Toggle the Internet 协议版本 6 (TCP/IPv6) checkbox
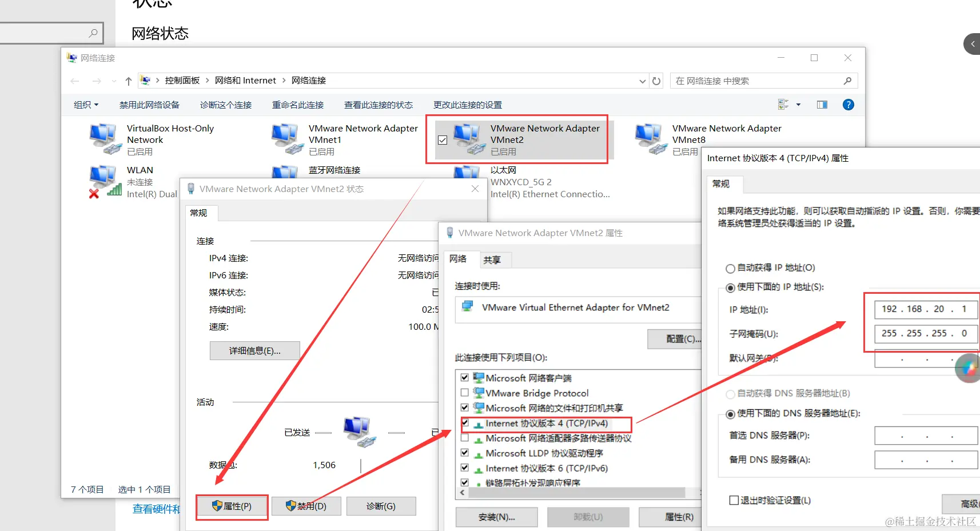 click(465, 468)
